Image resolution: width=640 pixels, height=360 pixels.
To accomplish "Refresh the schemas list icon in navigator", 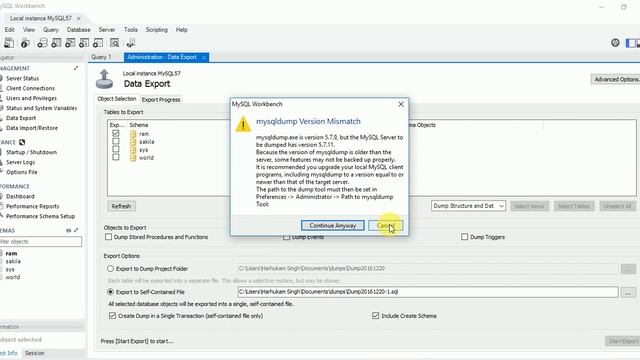I will (69, 231).
